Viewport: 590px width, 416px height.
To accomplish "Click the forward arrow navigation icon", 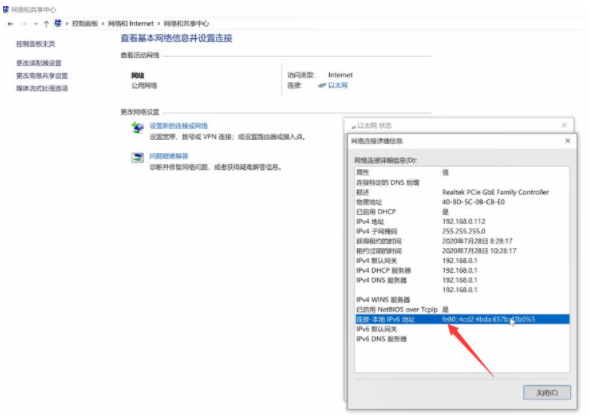I will pyautogui.click(x=24, y=24).
